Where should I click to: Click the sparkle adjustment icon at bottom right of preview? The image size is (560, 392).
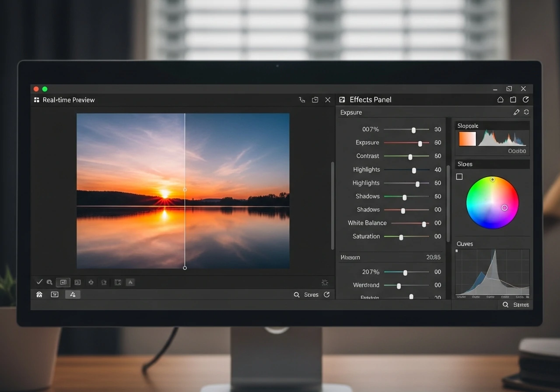325,283
